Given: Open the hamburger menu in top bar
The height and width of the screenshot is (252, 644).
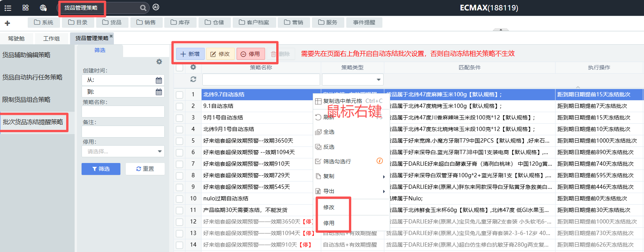Looking at the screenshot, I should (x=8, y=8).
